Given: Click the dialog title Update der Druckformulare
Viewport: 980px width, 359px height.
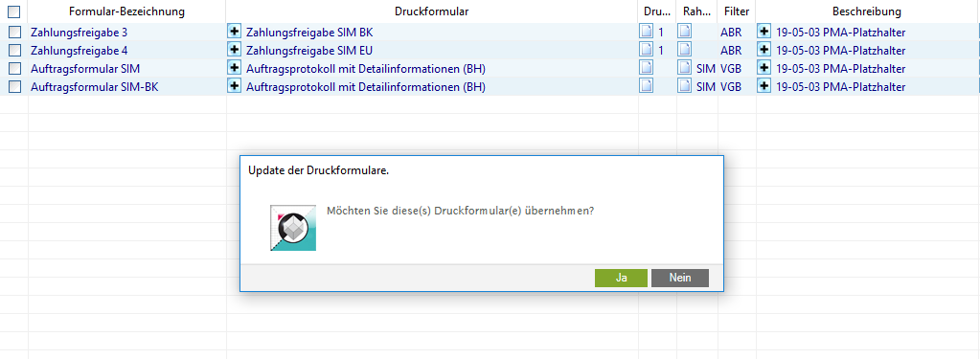Looking at the screenshot, I should point(319,170).
